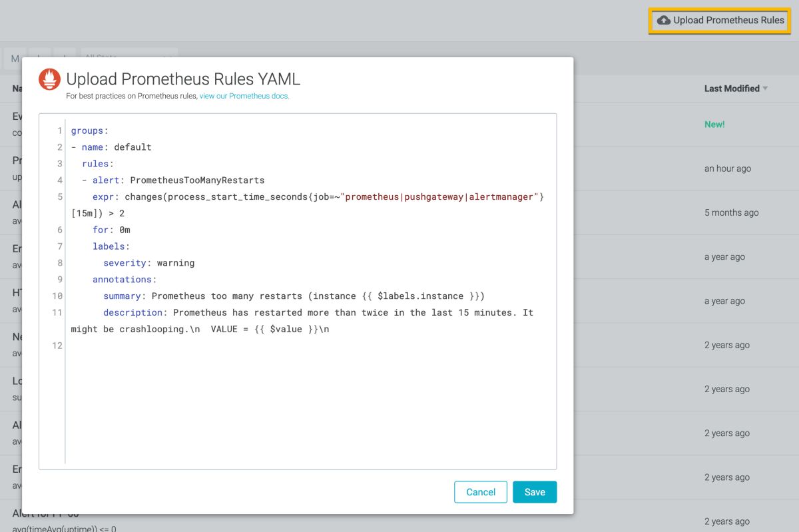Click the '5 months ago' entry
This screenshot has width=799, height=532.
(x=732, y=212)
